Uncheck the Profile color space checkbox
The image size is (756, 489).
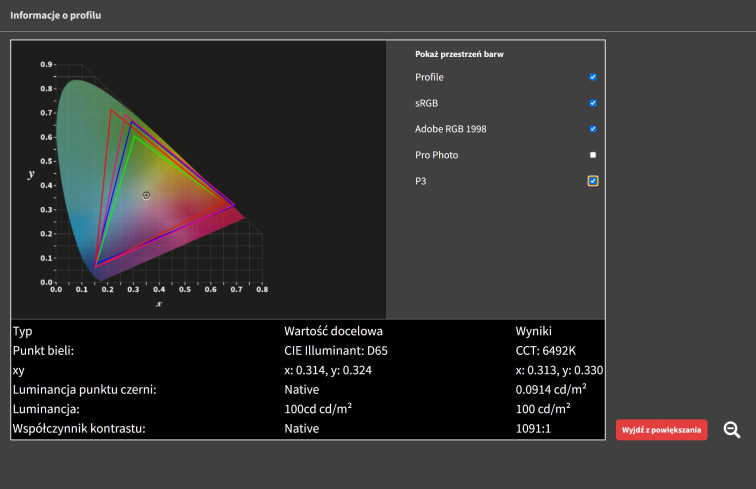(593, 77)
